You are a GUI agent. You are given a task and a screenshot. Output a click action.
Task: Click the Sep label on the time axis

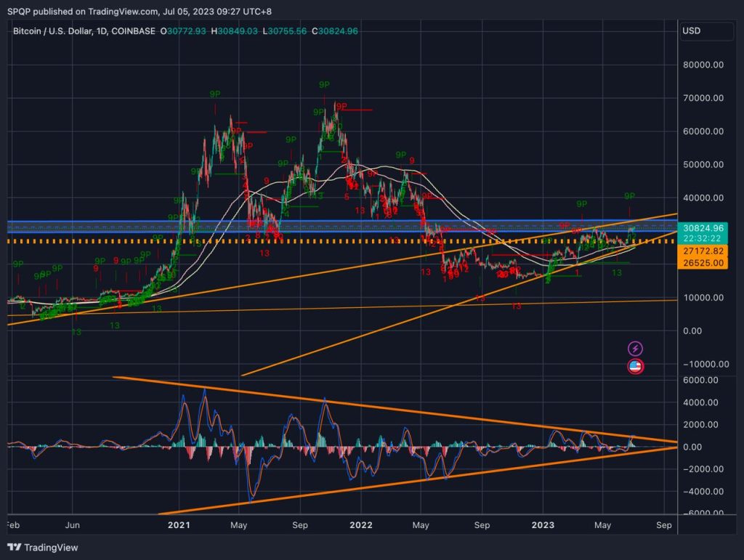663,524
